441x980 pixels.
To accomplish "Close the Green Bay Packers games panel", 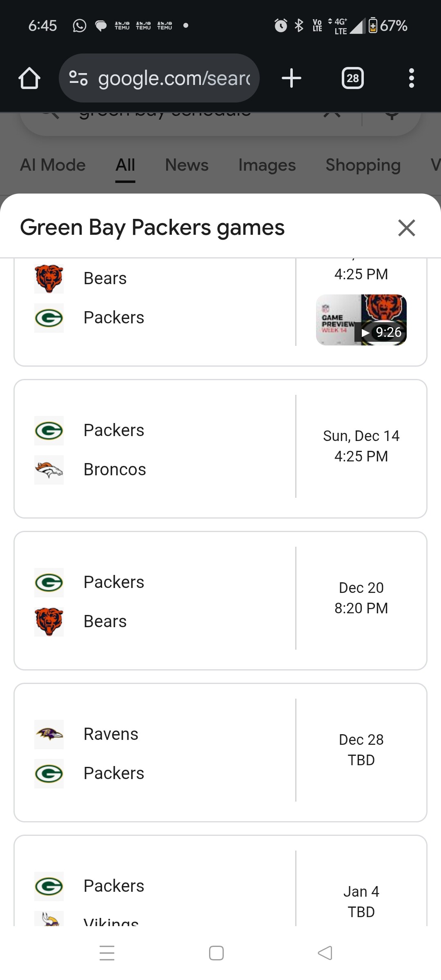I will [406, 228].
